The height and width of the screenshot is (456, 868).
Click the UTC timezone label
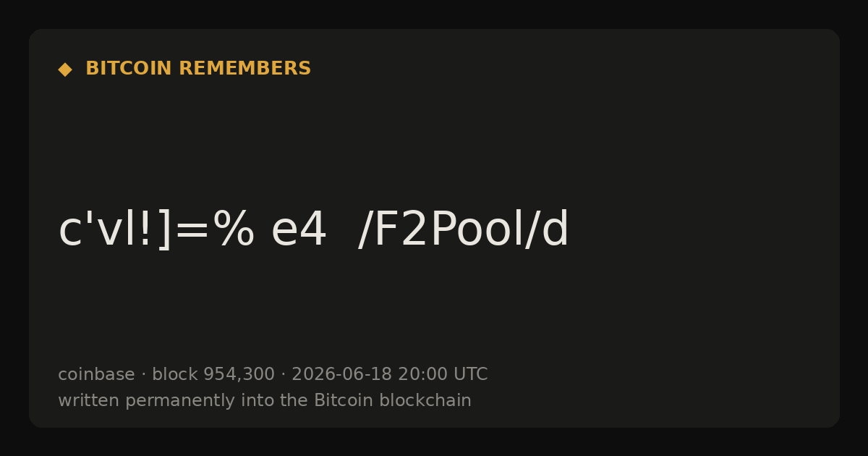[x=471, y=374]
